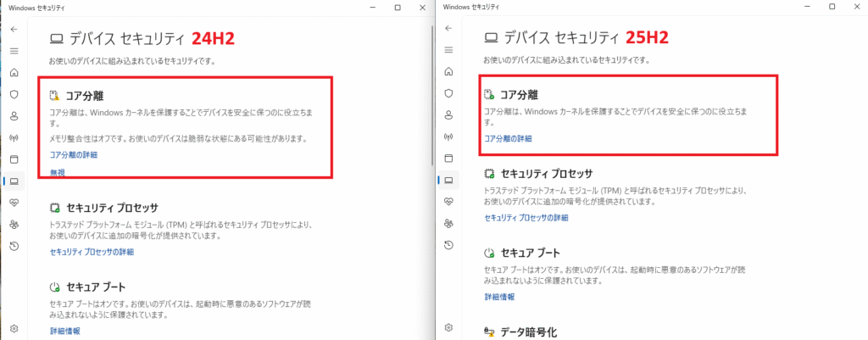Click the back arrow in the 24H2 window
The image size is (868, 340).
pyautogui.click(x=14, y=29)
